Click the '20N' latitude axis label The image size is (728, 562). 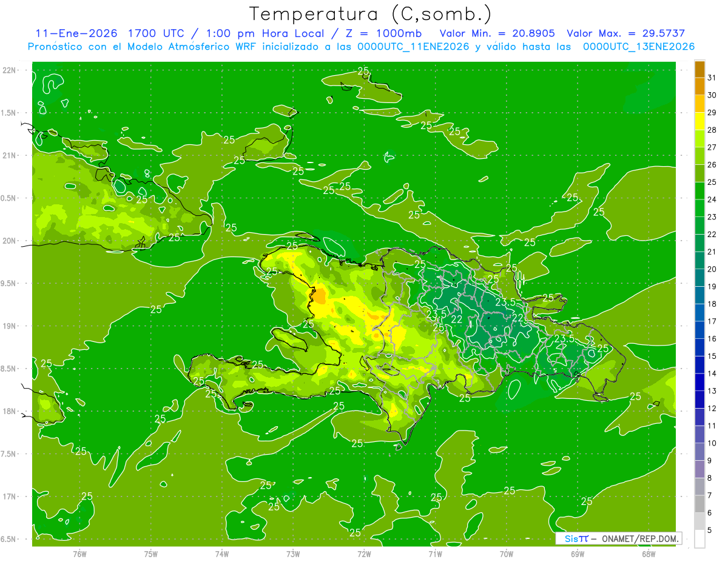tap(10, 241)
